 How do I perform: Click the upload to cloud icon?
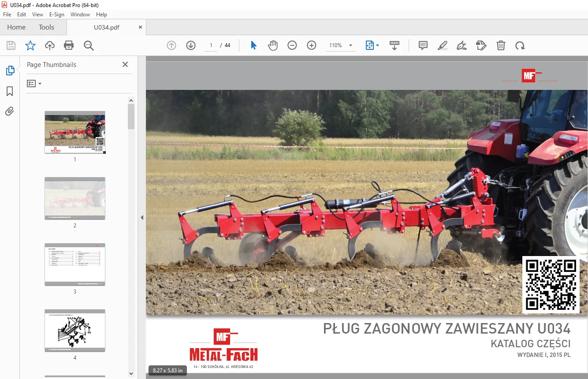[50, 45]
